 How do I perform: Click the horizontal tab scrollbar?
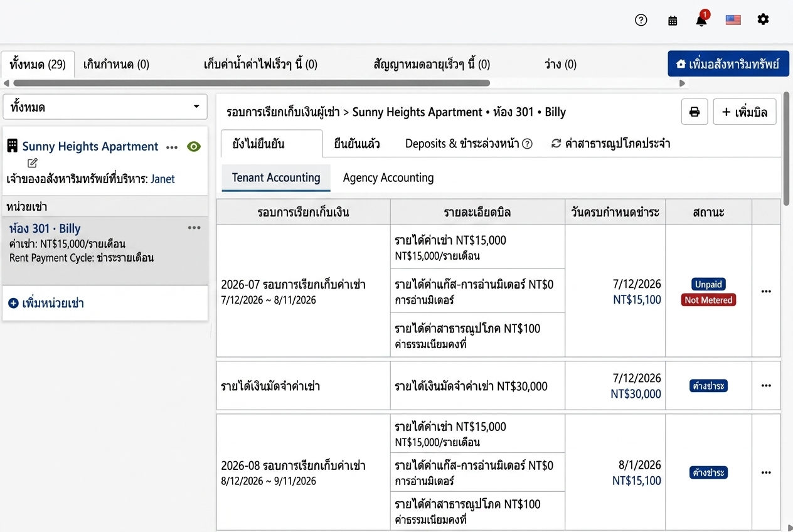click(x=251, y=83)
